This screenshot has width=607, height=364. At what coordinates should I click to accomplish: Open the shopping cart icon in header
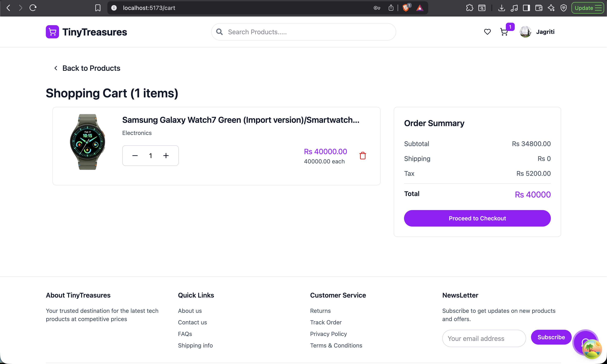[x=504, y=32]
